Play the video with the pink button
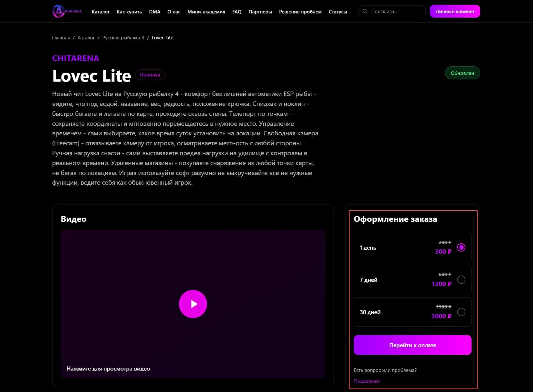This screenshot has height=392, width=533. [x=193, y=304]
